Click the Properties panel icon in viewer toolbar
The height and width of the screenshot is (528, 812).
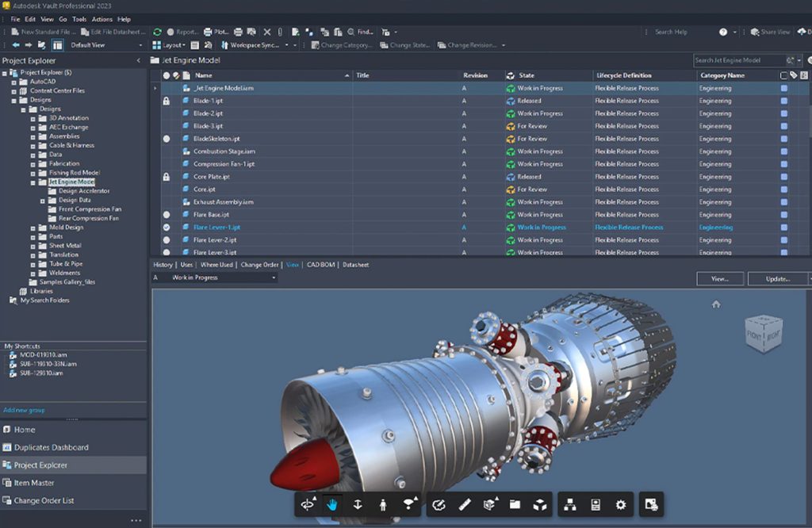pyautogui.click(x=595, y=504)
